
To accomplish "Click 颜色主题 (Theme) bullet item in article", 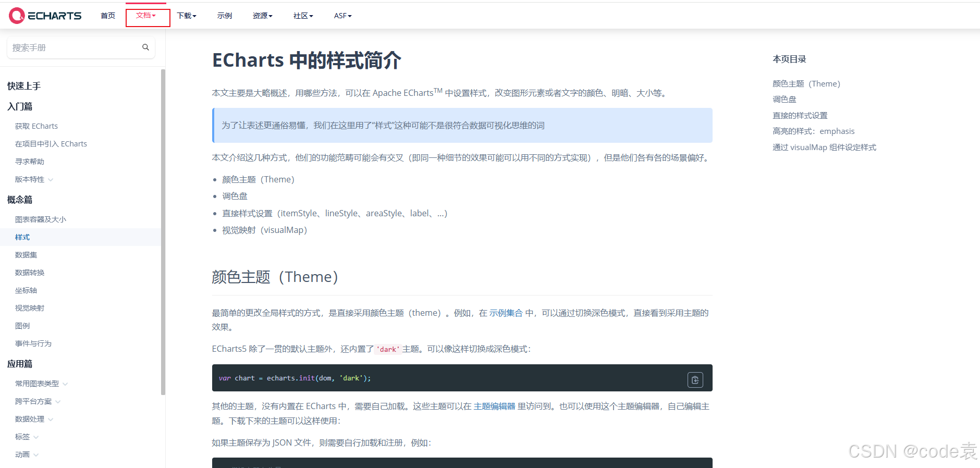I will tap(258, 179).
